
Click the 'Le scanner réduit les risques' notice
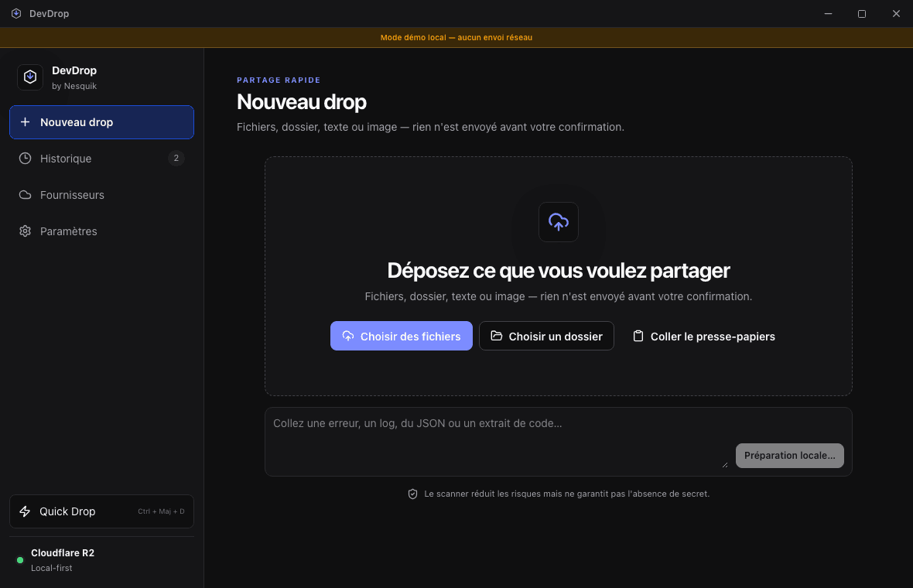pyautogui.click(x=566, y=494)
